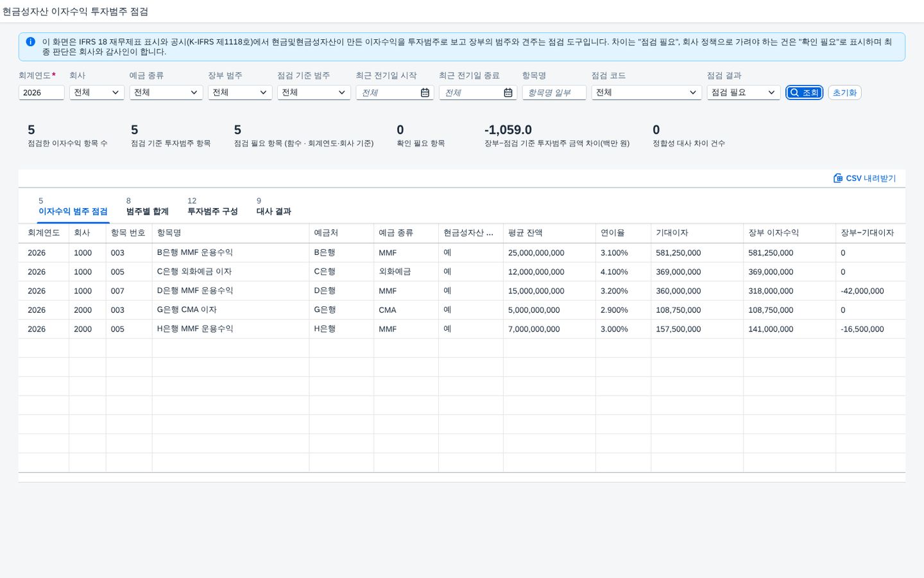This screenshot has width=924, height=578.
Task: Reset filters with 초기화 button
Action: coord(844,92)
